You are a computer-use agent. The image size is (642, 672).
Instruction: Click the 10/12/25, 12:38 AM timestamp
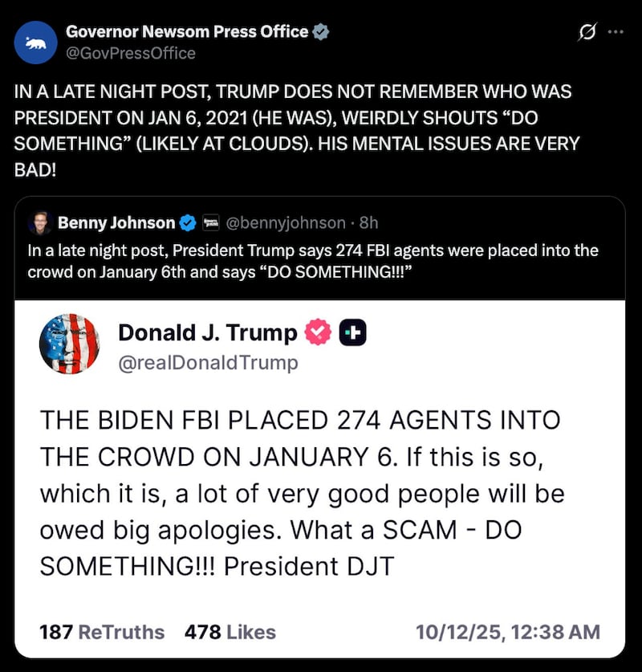click(x=508, y=632)
